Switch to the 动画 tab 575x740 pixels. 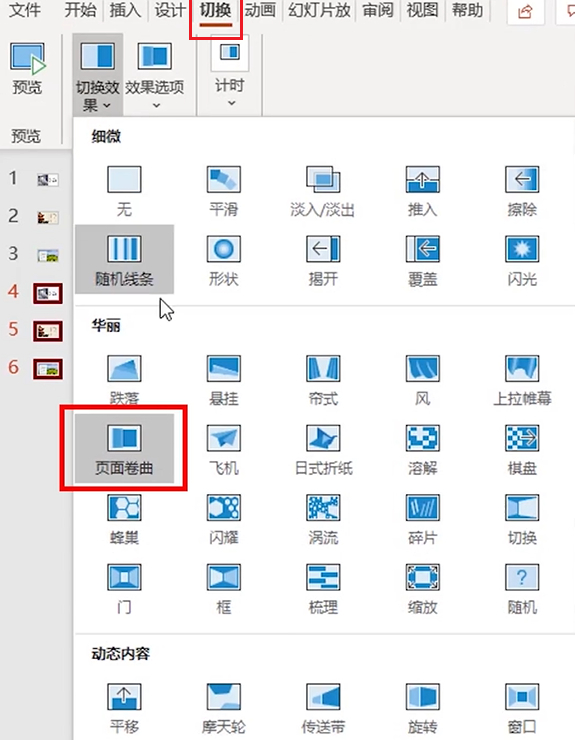[x=260, y=10]
